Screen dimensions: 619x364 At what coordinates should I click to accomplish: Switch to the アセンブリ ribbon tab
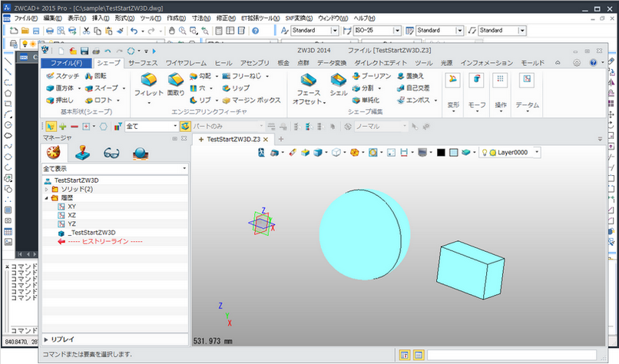point(255,63)
